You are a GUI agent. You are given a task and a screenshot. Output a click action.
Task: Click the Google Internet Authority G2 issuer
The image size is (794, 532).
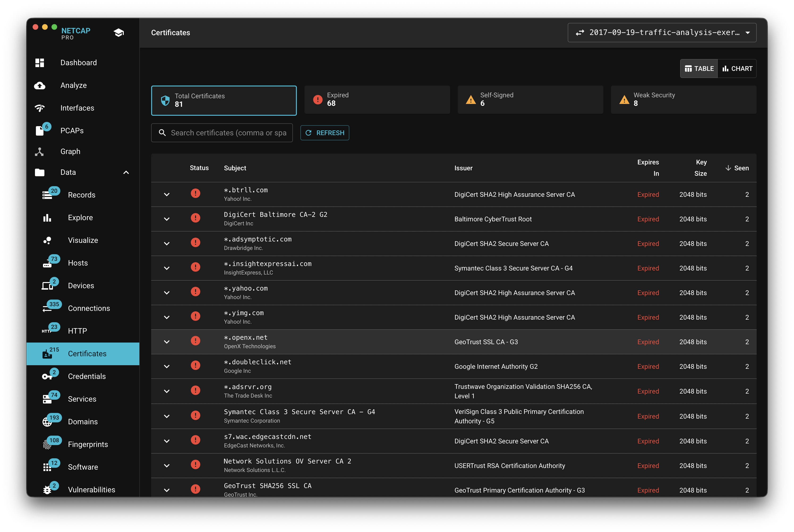coord(496,366)
